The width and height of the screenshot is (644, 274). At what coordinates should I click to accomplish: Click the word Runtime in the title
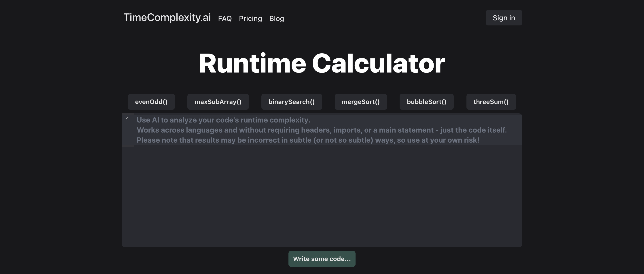[x=252, y=64]
